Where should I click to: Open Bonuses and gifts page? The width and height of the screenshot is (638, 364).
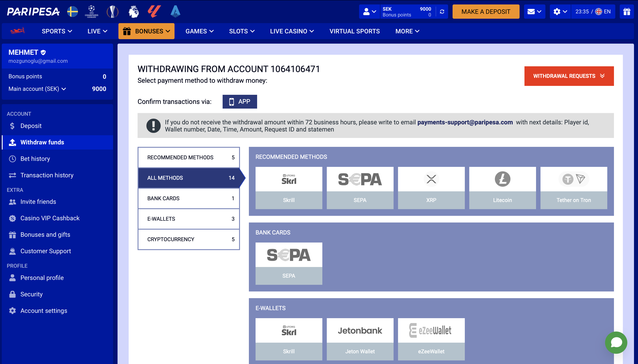[57, 235]
